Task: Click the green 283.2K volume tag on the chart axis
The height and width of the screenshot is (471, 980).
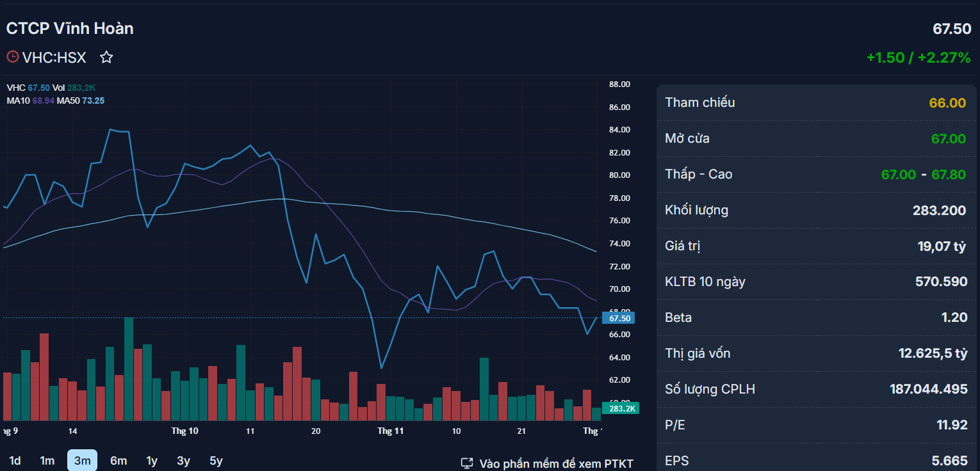Action: pos(621,409)
